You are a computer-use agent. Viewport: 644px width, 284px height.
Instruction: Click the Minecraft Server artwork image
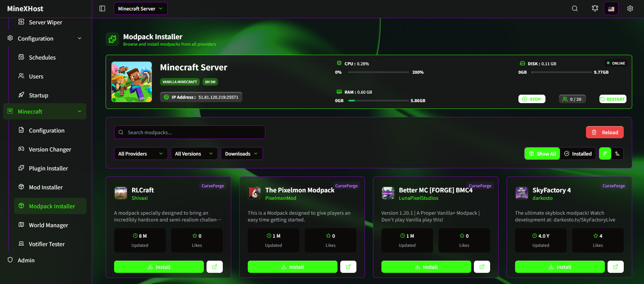point(132,82)
